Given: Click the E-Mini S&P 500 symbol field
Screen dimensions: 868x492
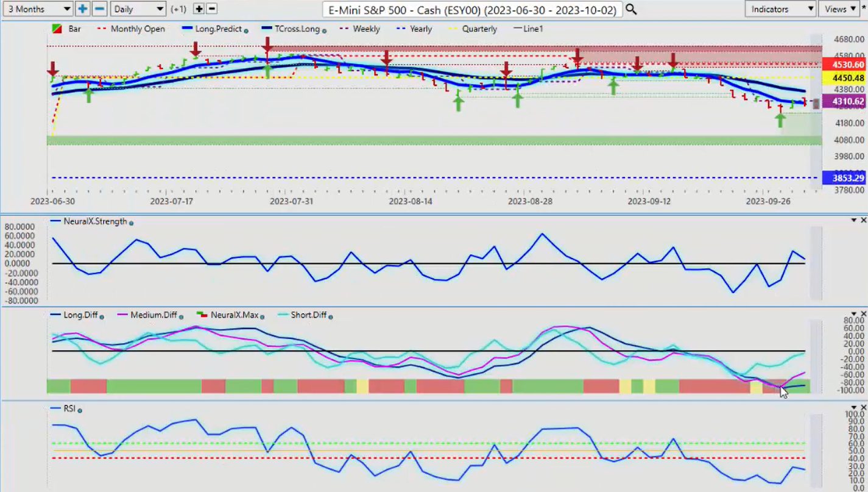Looking at the screenshot, I should (472, 9).
